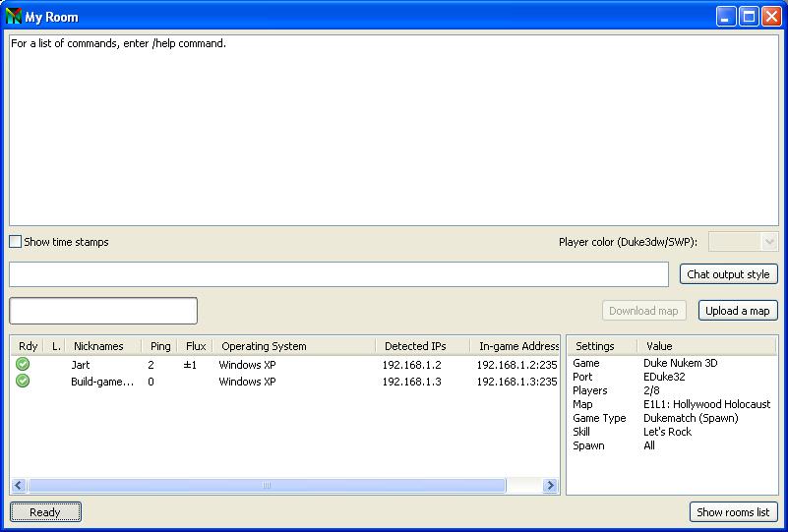This screenshot has width=788, height=532.
Task: Click the Chat output style button
Action: [729, 274]
